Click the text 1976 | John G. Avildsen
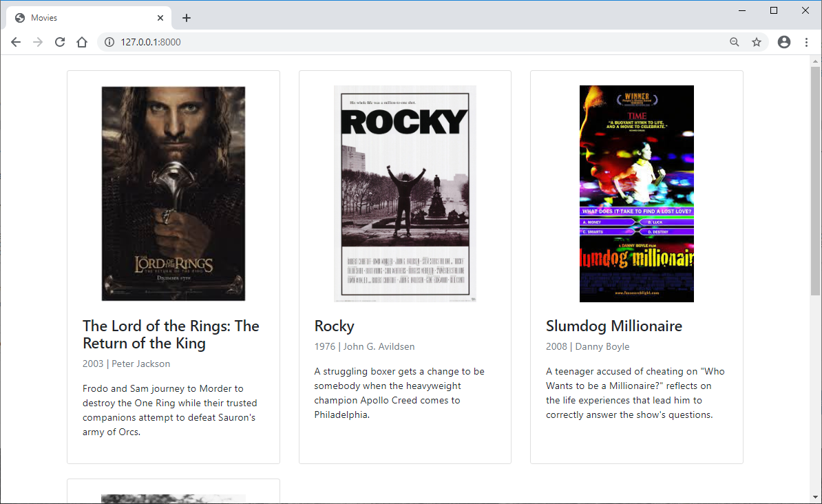822x504 pixels. 364,346
